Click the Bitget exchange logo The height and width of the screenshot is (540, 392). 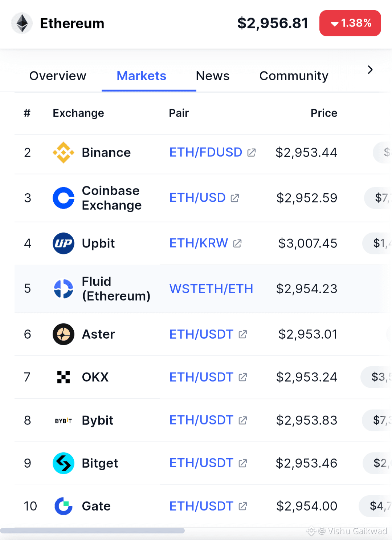[x=64, y=463]
